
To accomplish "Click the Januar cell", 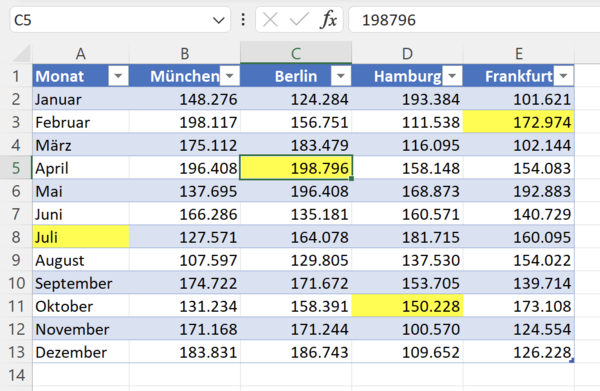I will 81,99.
